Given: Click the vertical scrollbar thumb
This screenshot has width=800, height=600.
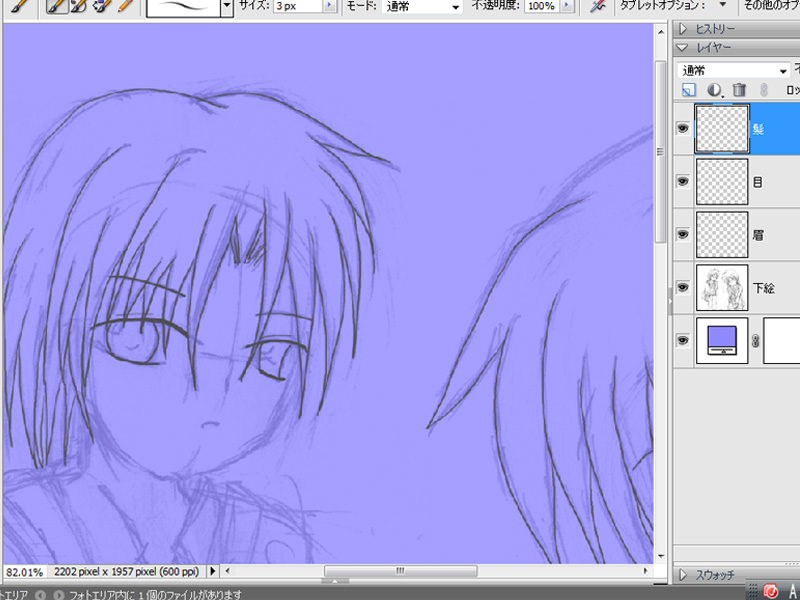Looking at the screenshot, I should pyautogui.click(x=661, y=152).
